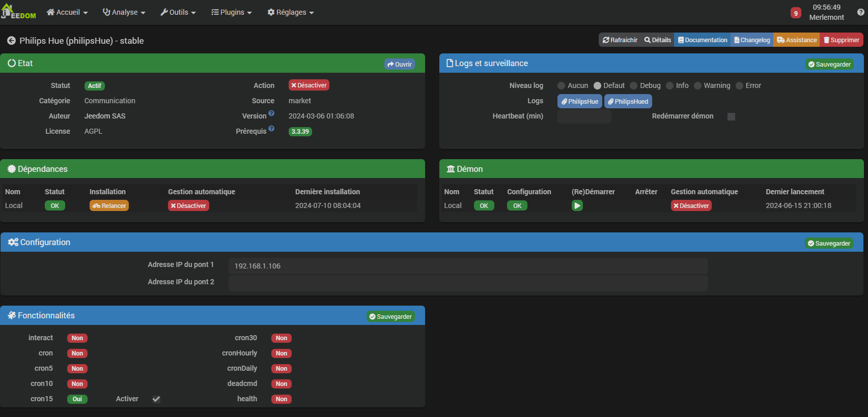Click the 2024-07-10 08:04:04 installation date
Screen dimensions: 868x417
click(x=328, y=205)
